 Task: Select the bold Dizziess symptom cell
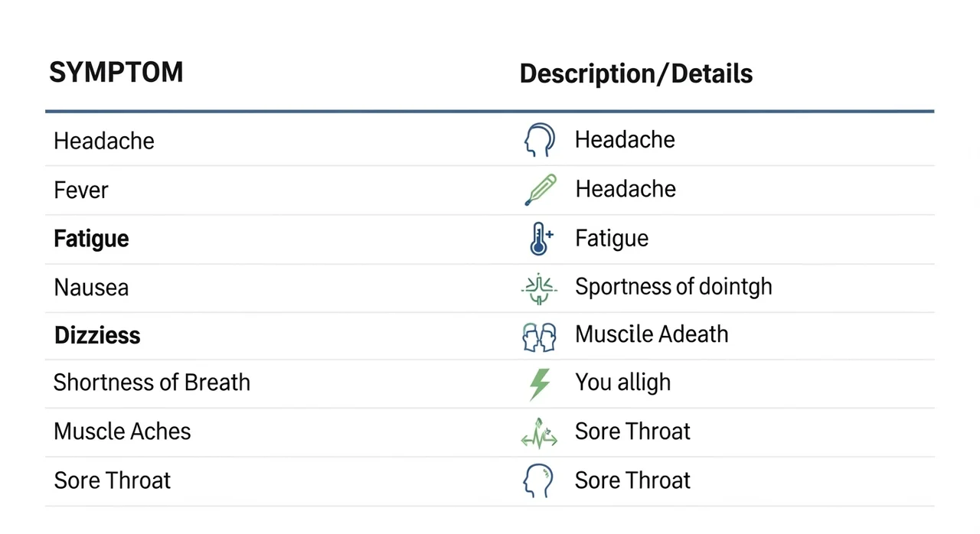[97, 336]
